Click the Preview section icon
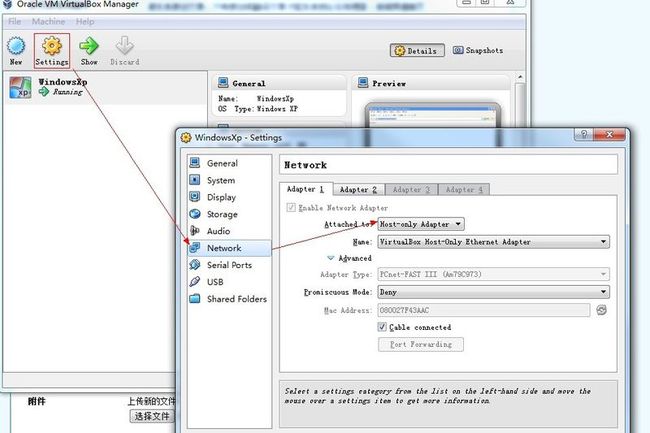The image size is (650, 433). point(363,82)
